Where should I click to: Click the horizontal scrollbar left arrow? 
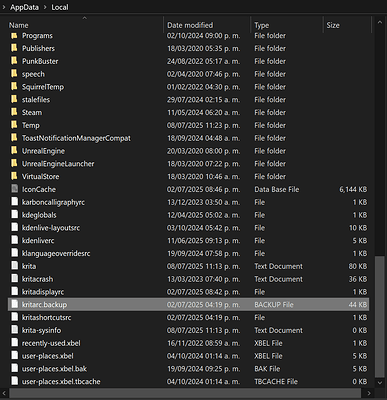click(4, 393)
